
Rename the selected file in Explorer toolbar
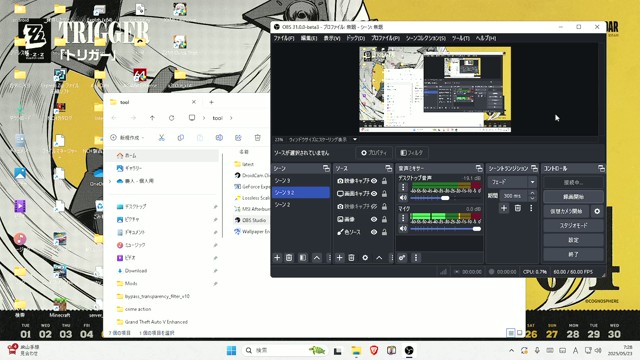pos(219,138)
